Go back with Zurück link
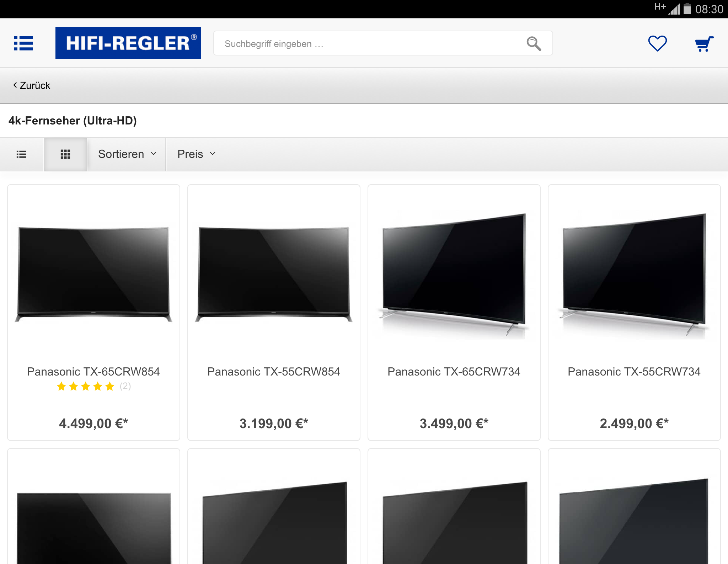 tap(32, 85)
